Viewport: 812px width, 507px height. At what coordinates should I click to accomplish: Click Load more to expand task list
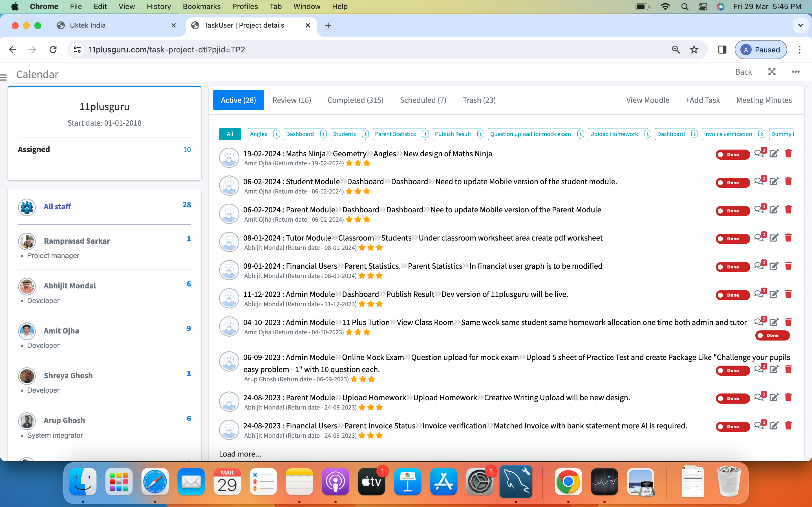[240, 454]
